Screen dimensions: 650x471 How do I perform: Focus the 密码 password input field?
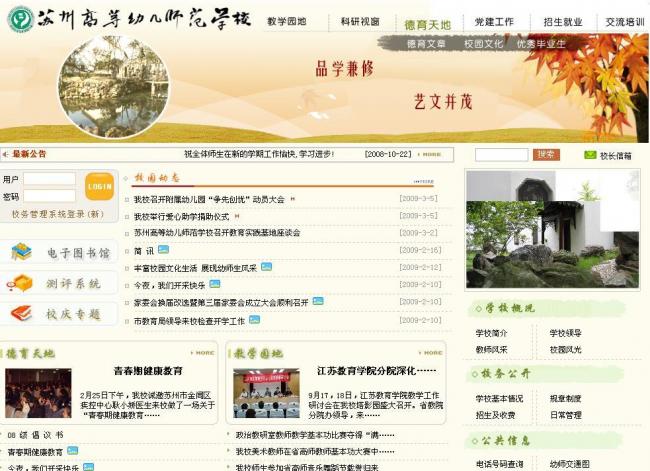click(50, 196)
